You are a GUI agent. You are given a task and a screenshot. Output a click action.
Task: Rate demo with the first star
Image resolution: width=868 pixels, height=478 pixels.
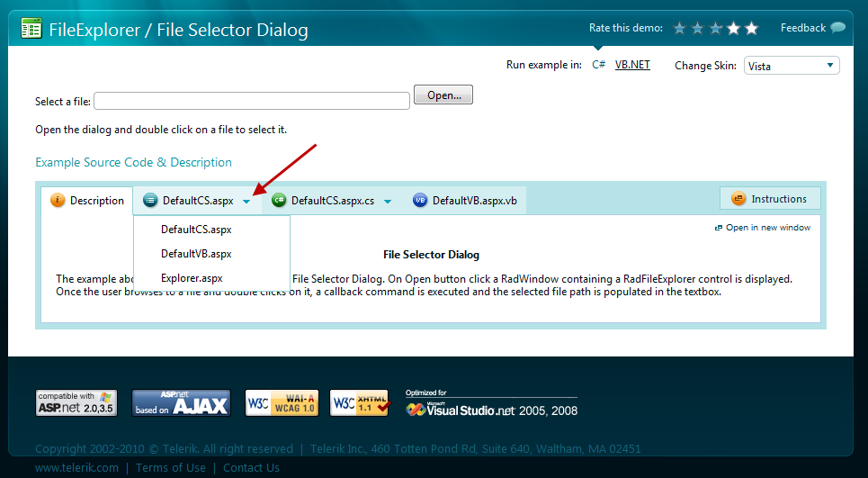pos(679,28)
